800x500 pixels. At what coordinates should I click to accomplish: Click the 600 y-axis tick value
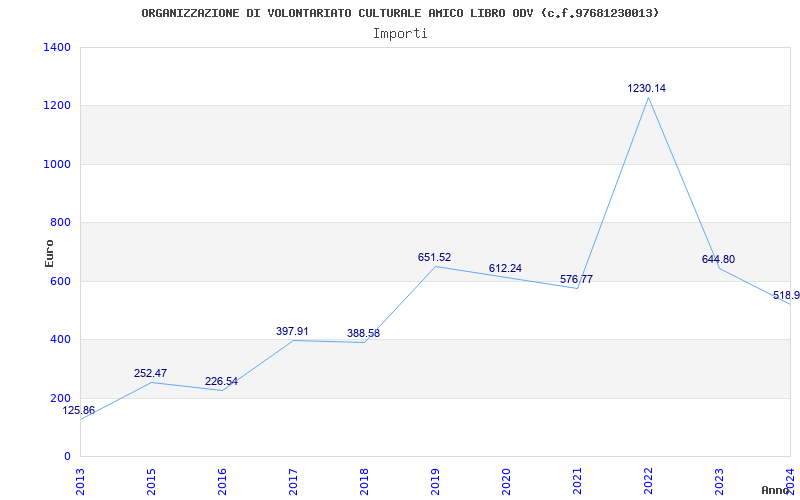click(61, 281)
